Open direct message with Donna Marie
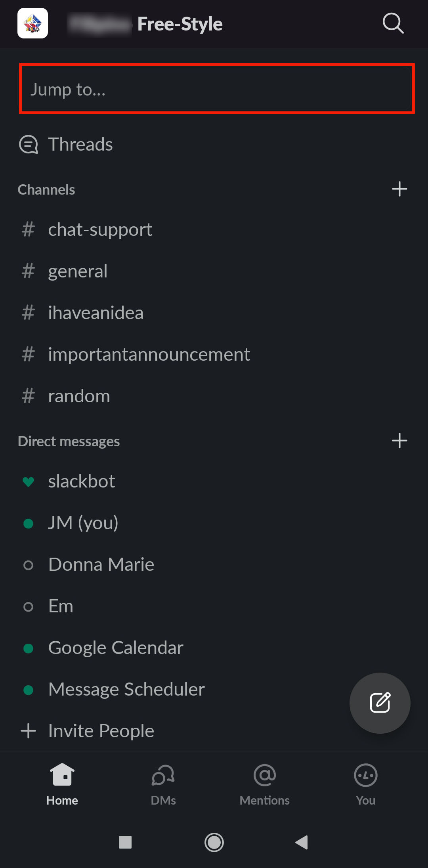The image size is (428, 868). [x=101, y=564]
